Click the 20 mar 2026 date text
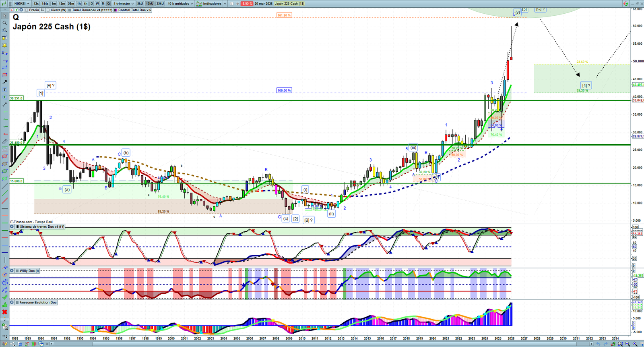Viewport: 644px width, 347px height. point(263,4)
